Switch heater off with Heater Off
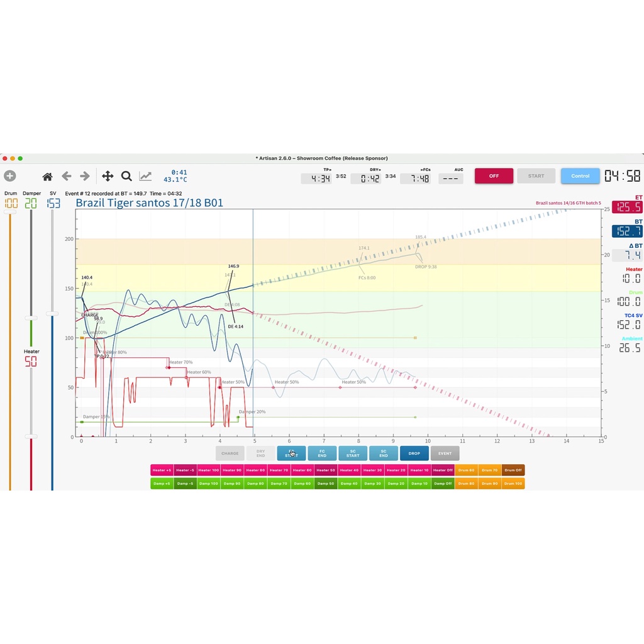Screen dimensions: 644x644 (x=443, y=470)
